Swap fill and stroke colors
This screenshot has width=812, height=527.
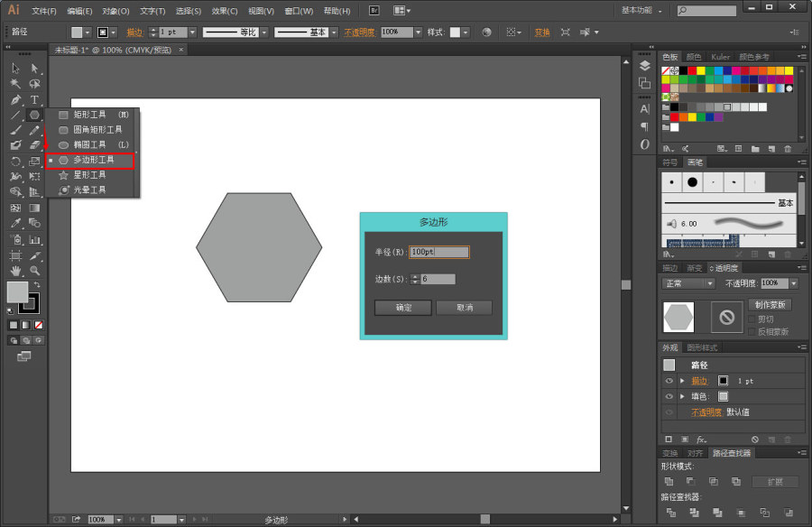coord(37,284)
